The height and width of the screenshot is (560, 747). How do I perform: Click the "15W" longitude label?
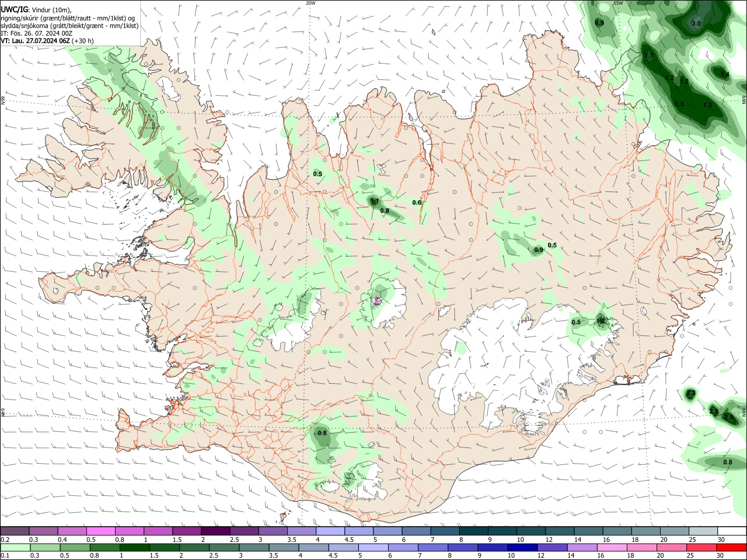pyautogui.click(x=618, y=3)
